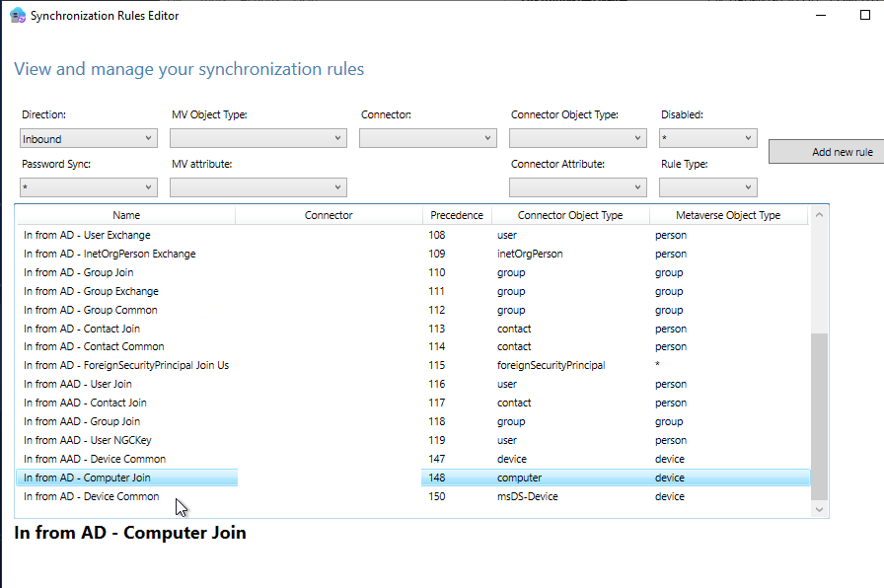884x588 pixels.
Task: Sort rules by the Name column header
Action: [x=123, y=214]
